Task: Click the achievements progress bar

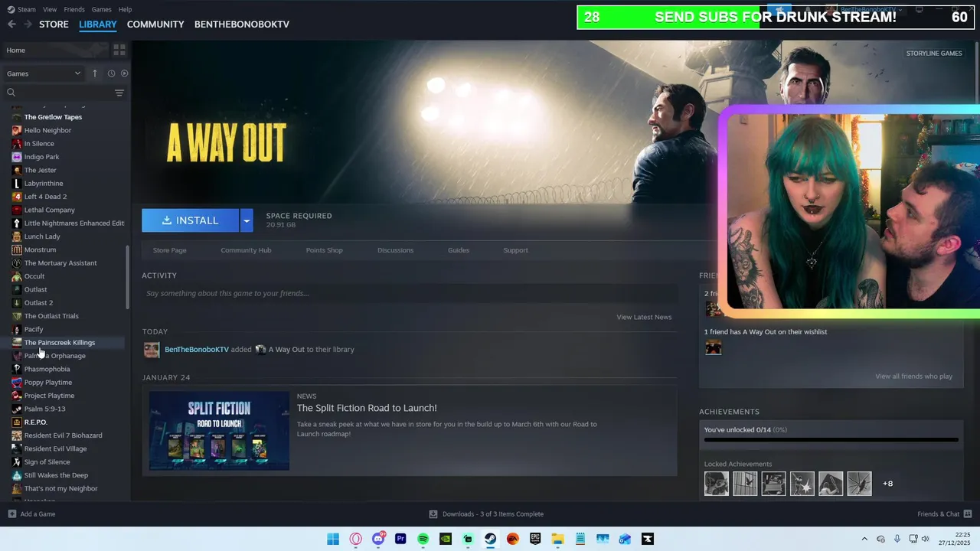Action: 831,440
